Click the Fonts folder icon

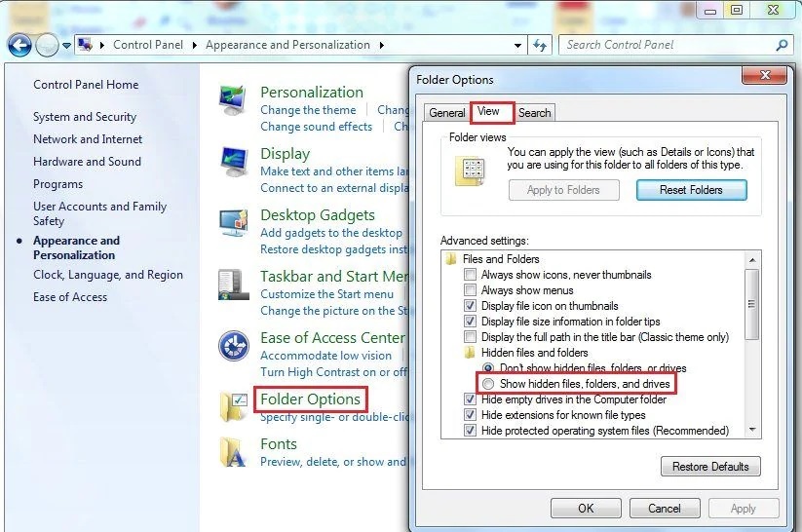coord(232,452)
